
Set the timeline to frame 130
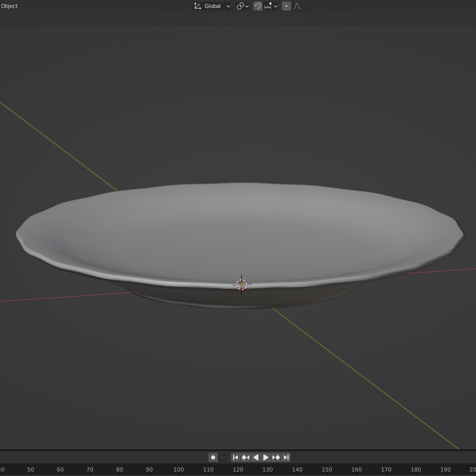click(267, 469)
